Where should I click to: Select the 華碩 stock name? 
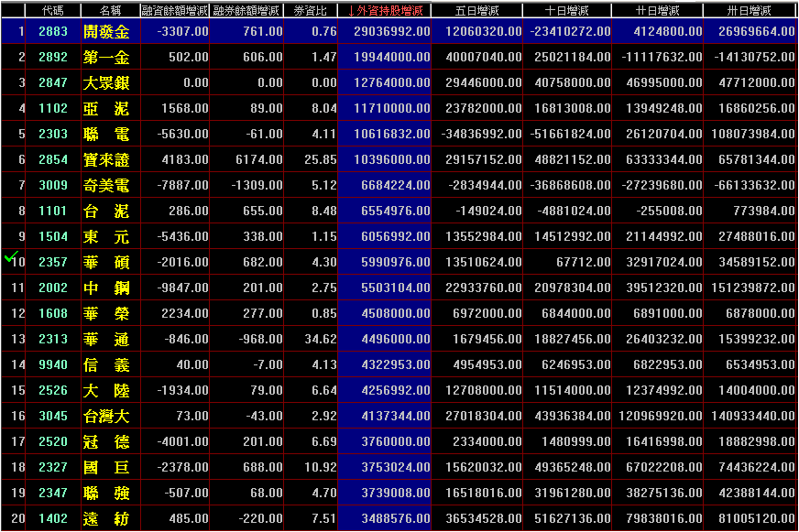106,262
